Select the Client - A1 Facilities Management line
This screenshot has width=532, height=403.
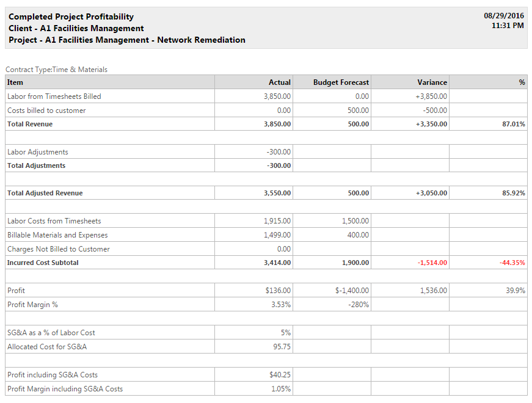tap(76, 29)
